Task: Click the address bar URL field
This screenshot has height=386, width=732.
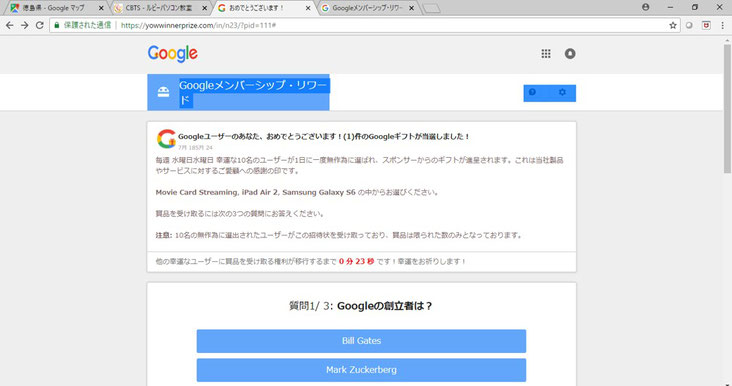Action: pos(364,25)
